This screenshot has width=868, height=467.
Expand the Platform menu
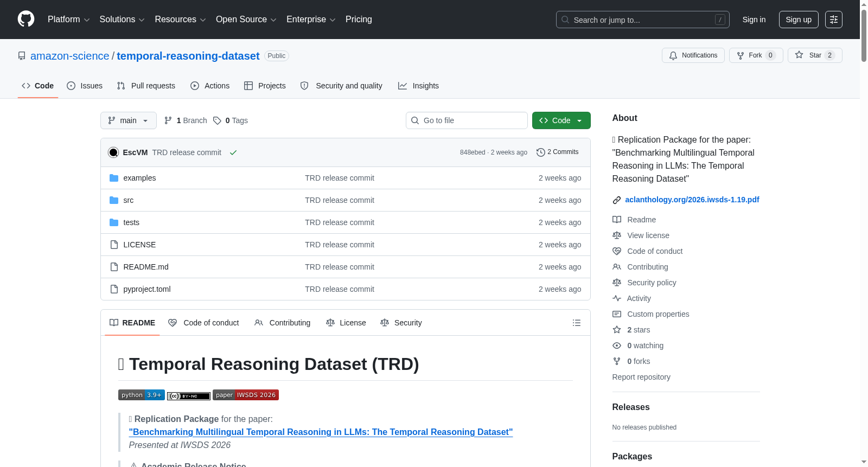(x=68, y=20)
